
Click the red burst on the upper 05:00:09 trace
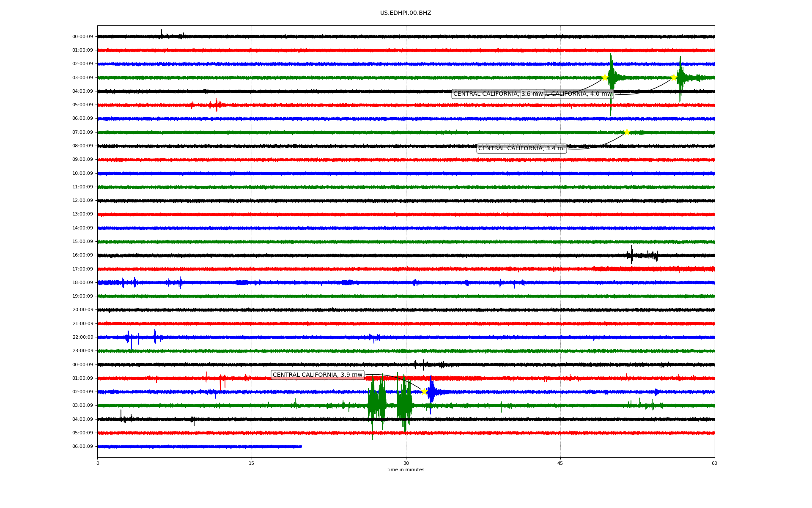216,105
